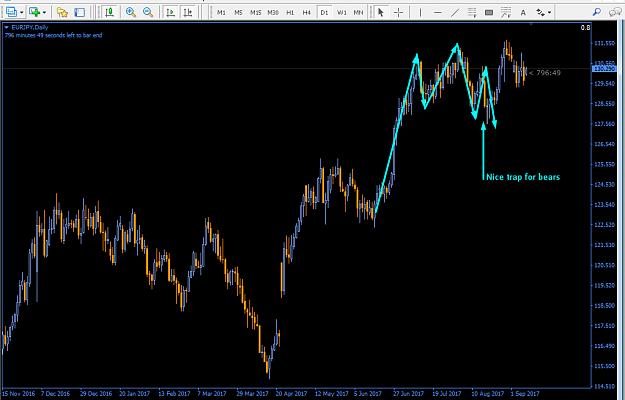The height and width of the screenshot is (400, 625).
Task: Click the 0.8 value in chart corner
Action: (585, 27)
